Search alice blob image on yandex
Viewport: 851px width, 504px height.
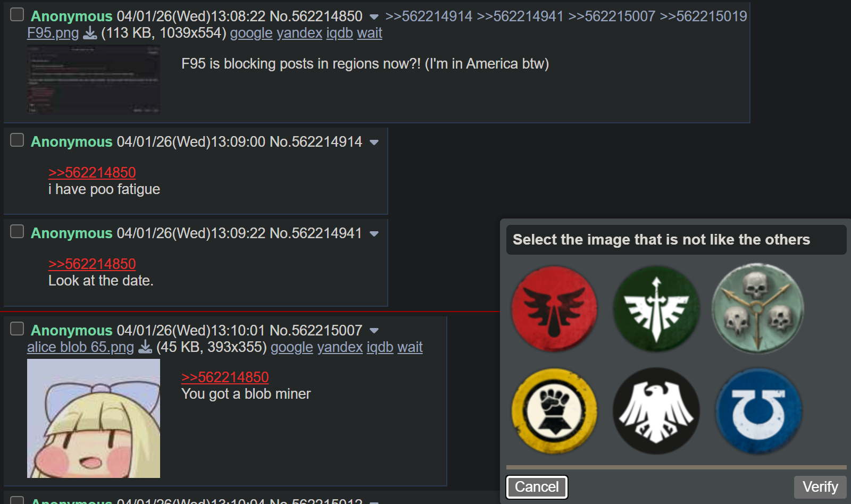click(x=340, y=347)
